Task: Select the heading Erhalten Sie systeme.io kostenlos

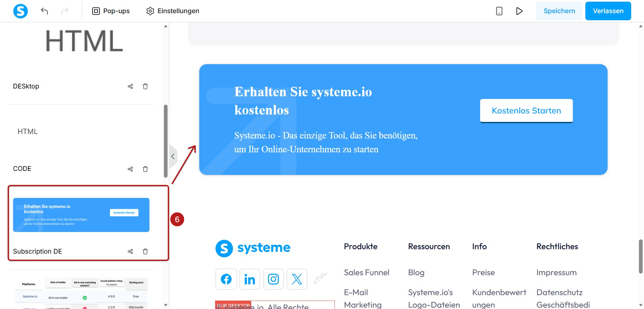Action: click(x=303, y=101)
